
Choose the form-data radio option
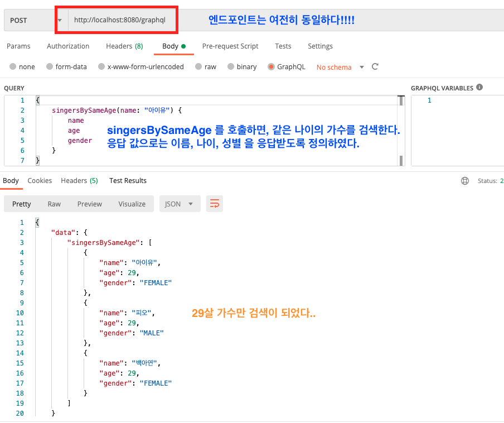pyautogui.click(x=66, y=66)
